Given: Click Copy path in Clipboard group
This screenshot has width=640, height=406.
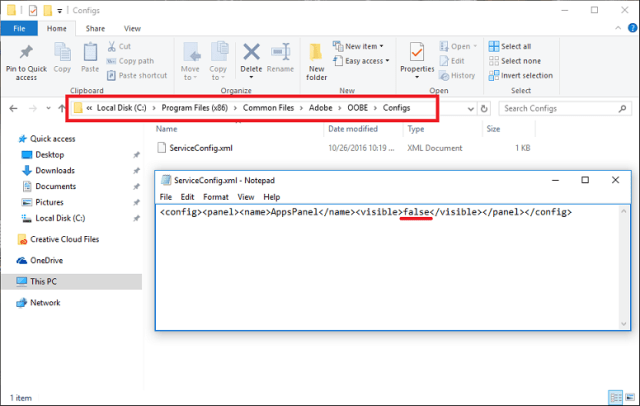Looking at the screenshot, I should [x=131, y=61].
